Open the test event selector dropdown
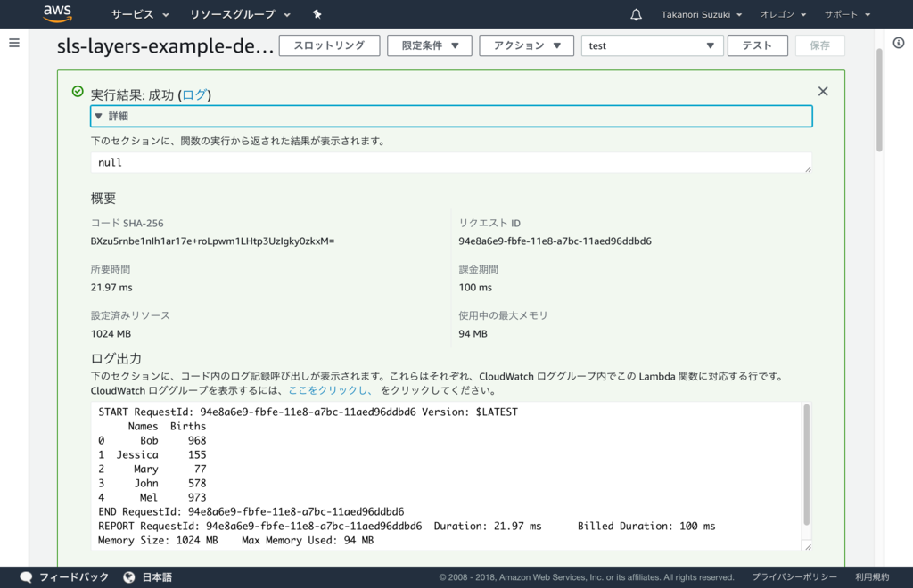This screenshot has width=913, height=588. tap(652, 45)
